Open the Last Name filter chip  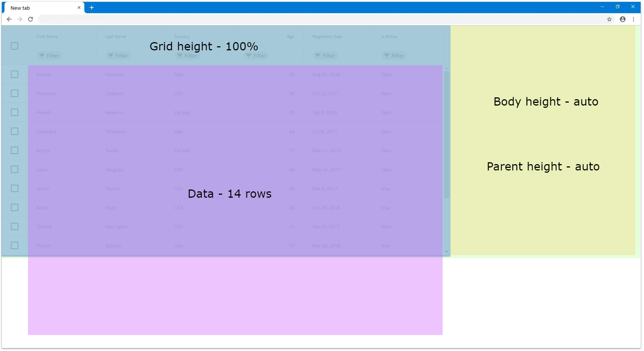(118, 56)
